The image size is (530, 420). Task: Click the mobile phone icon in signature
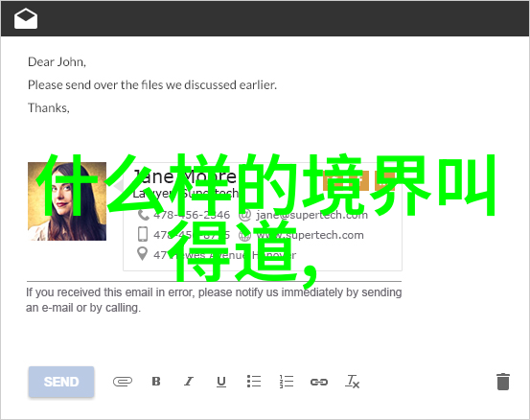pyautogui.click(x=143, y=234)
